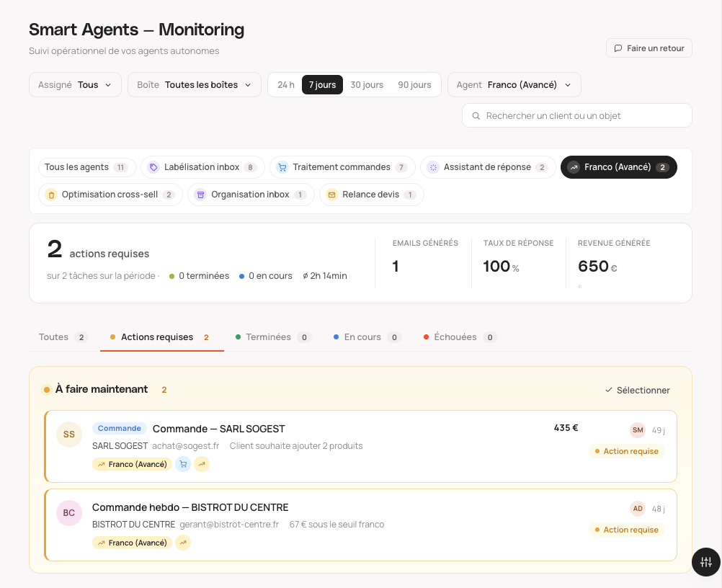722x588 pixels.
Task: Select the 24 h time range
Action: 286,85
